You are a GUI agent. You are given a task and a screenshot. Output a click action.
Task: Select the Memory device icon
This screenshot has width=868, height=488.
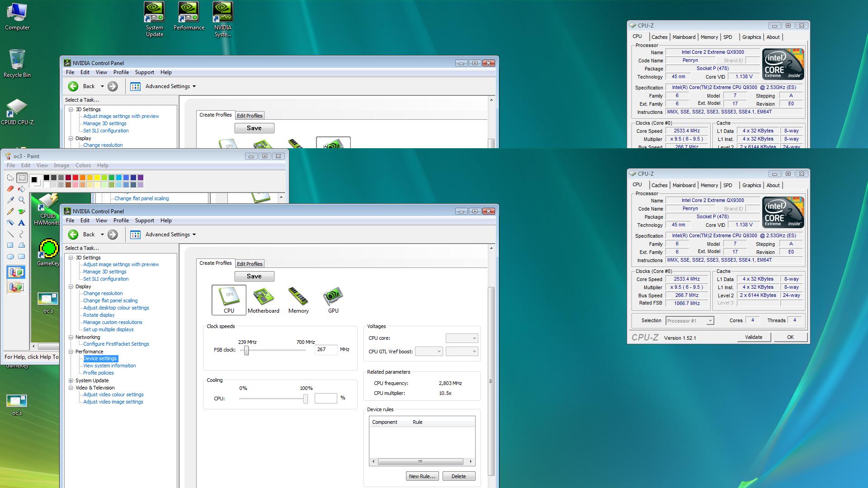click(x=298, y=300)
